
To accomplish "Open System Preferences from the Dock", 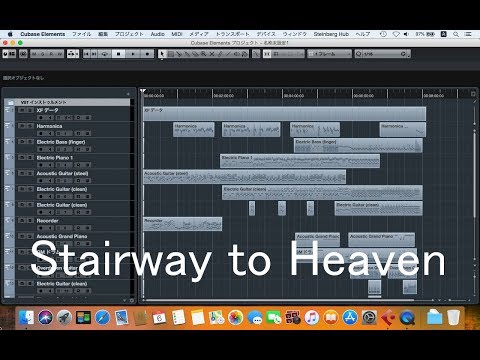I will tap(369, 317).
